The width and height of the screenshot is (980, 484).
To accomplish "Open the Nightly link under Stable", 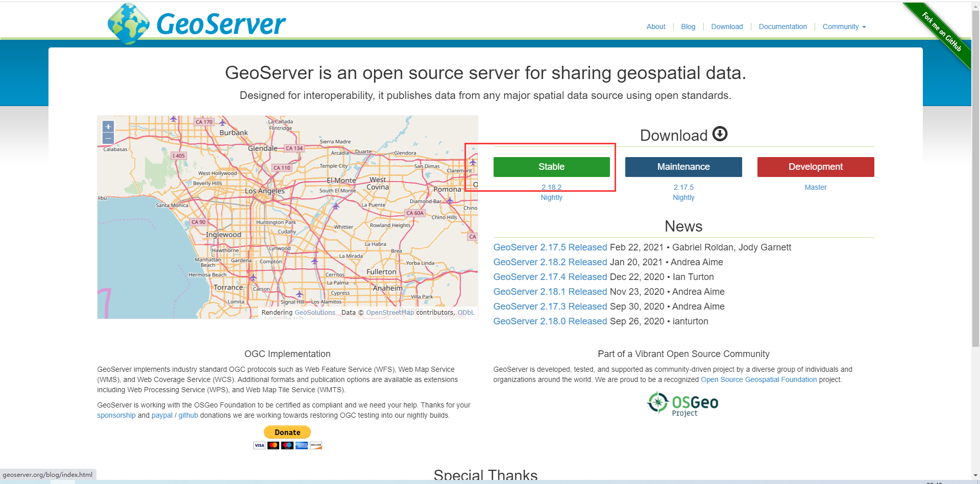I will pyautogui.click(x=551, y=197).
